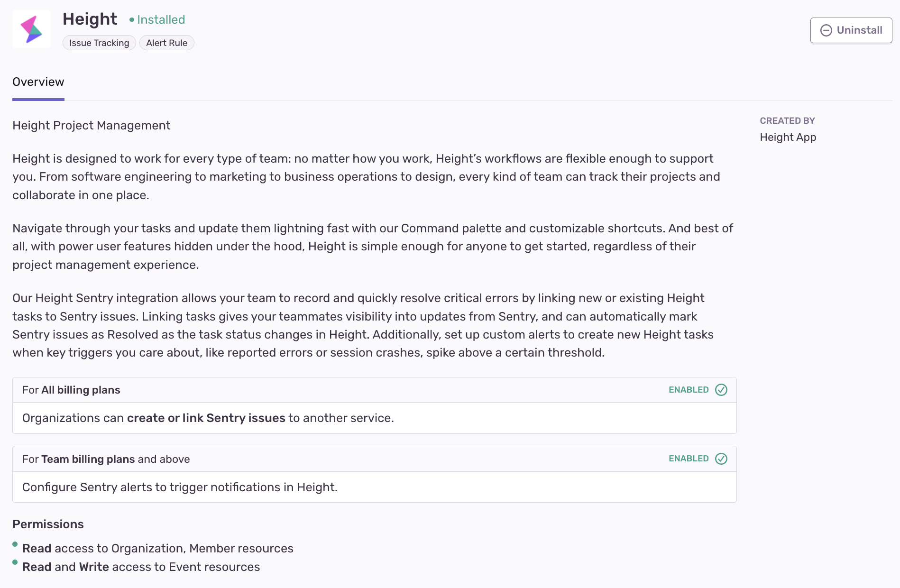Click the For Team billing plans header
The height and width of the screenshot is (588, 900).
106,459
